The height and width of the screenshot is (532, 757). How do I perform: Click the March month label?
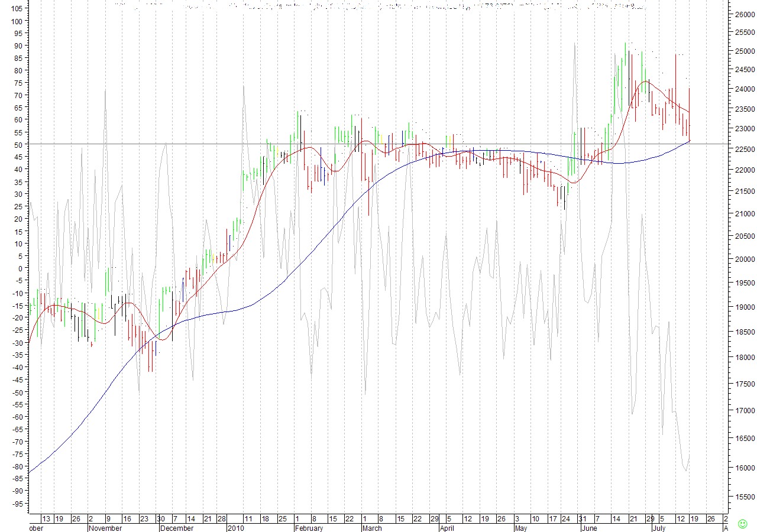pos(373,528)
